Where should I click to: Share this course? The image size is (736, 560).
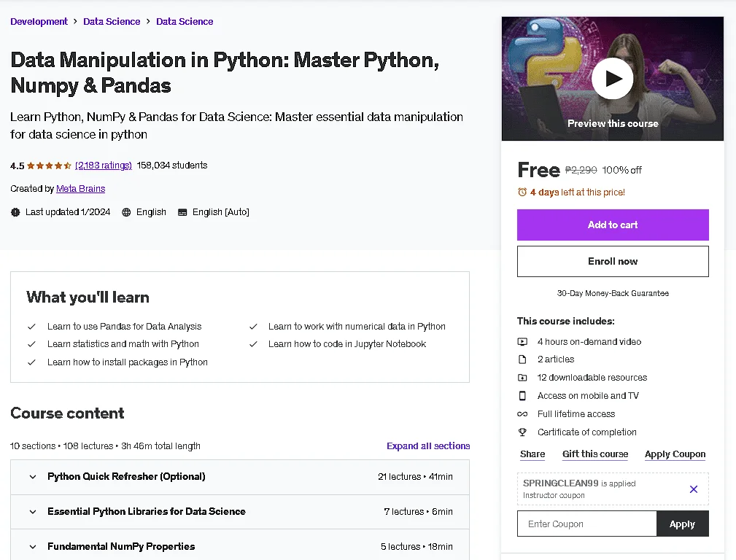(532, 454)
